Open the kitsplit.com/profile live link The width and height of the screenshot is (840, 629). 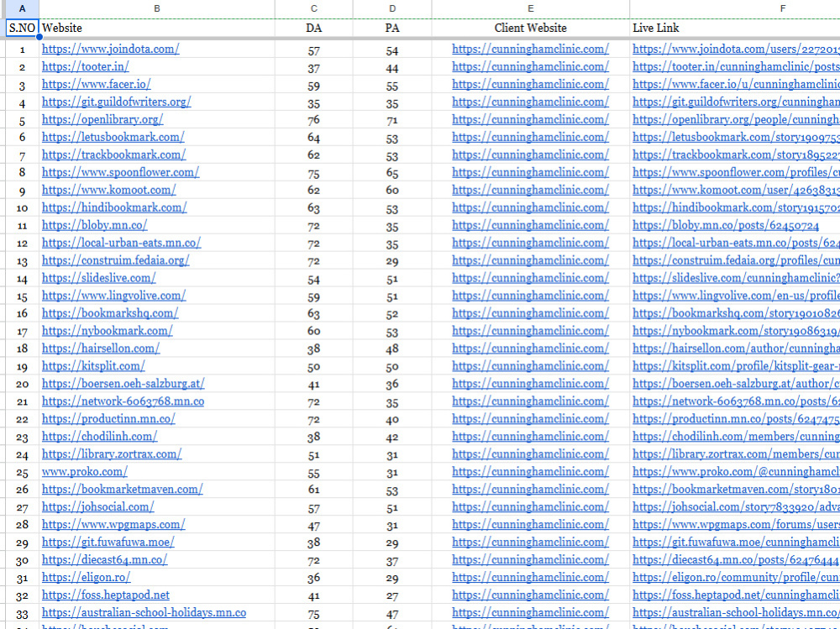click(736, 366)
